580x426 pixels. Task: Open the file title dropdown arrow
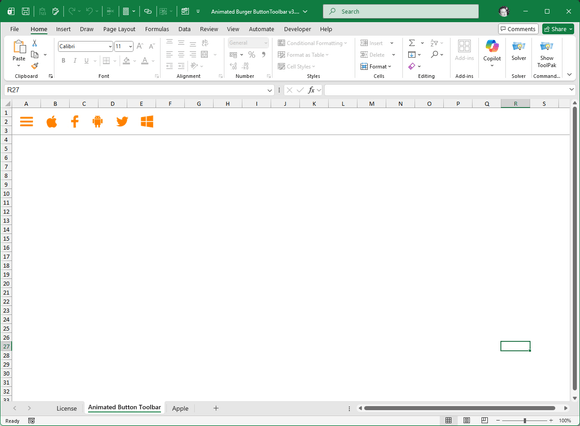[305, 11]
